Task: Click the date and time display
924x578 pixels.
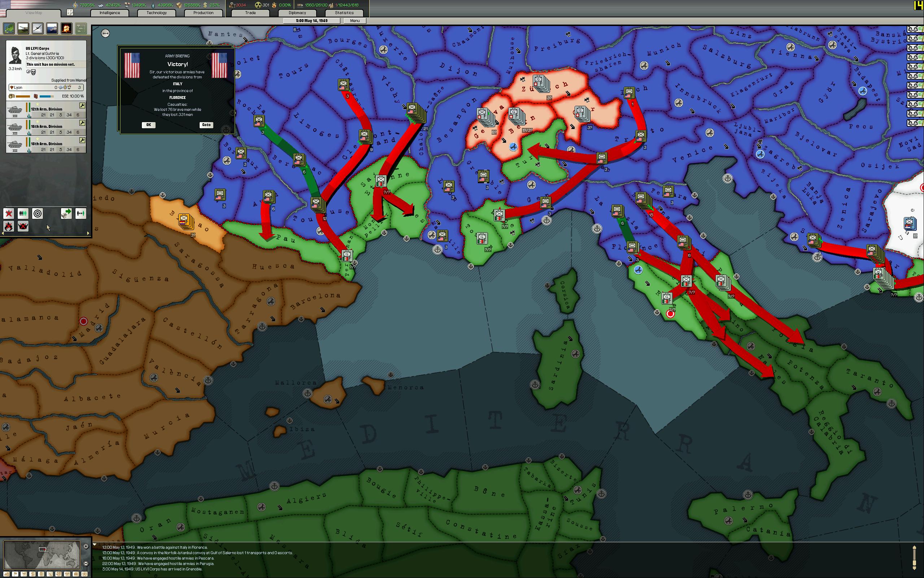Action: (x=311, y=21)
